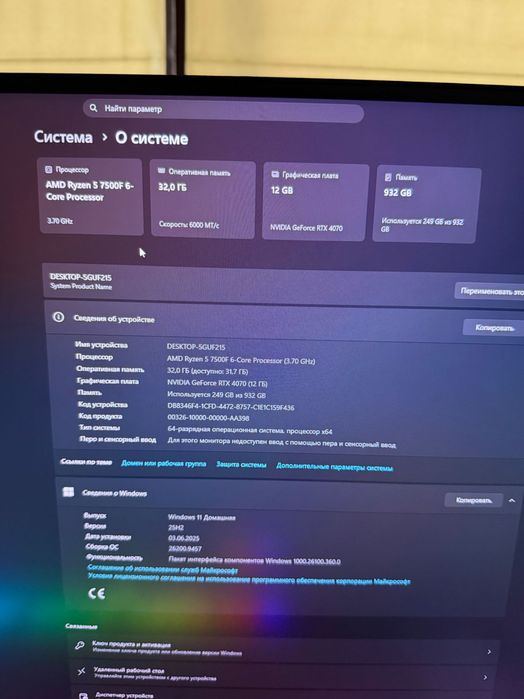Click chevron on 'Удаленный рабочий стол' row
Screen dimensions: 524x699
coord(485,677)
